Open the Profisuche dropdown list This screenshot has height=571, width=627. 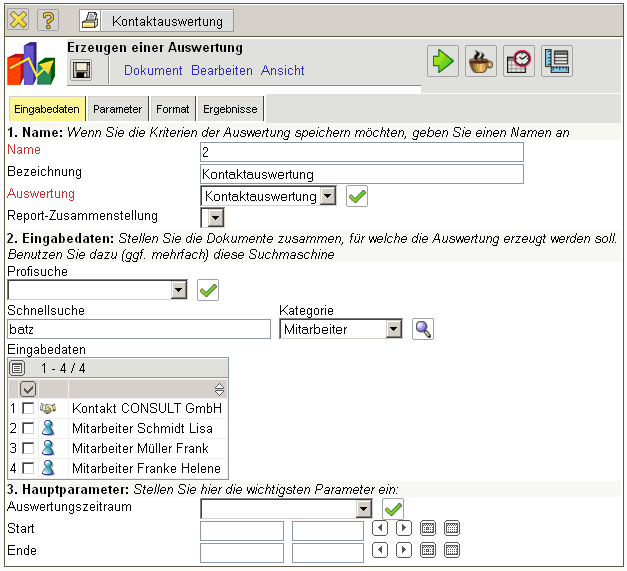[x=179, y=290]
